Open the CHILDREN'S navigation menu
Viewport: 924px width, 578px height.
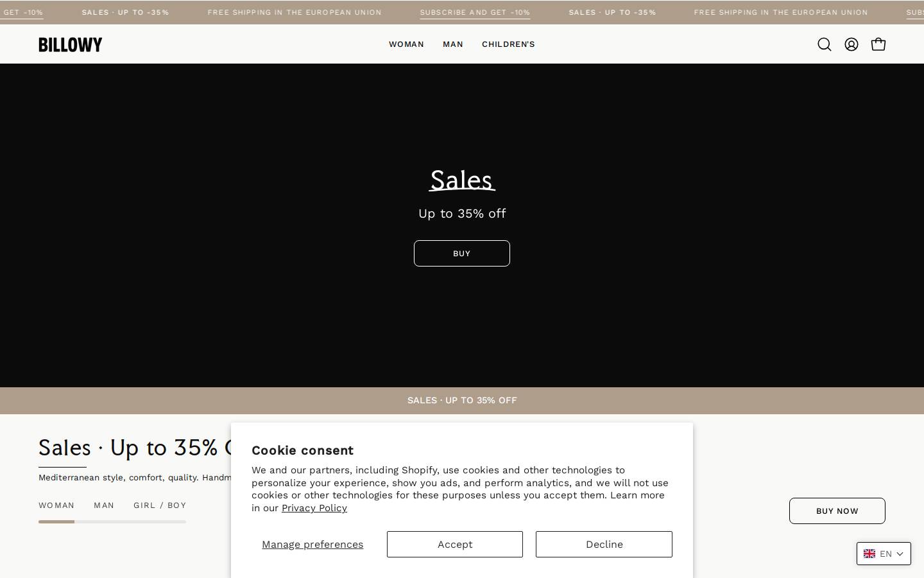click(508, 44)
